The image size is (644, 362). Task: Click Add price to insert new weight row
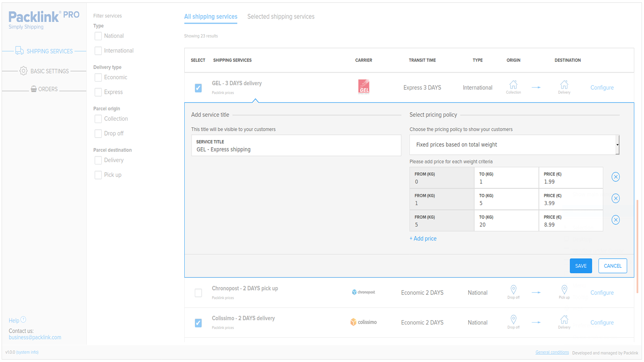(x=423, y=238)
